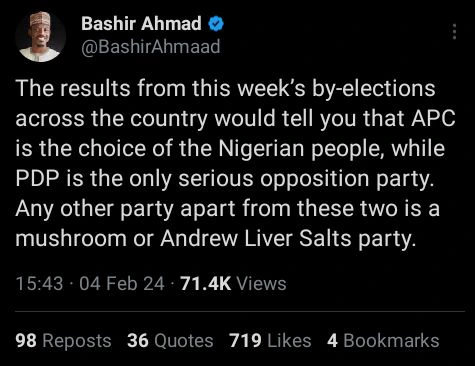Screen dimensions: 475x366
Task: Open the three-dot more options menu
Action: click(454, 32)
